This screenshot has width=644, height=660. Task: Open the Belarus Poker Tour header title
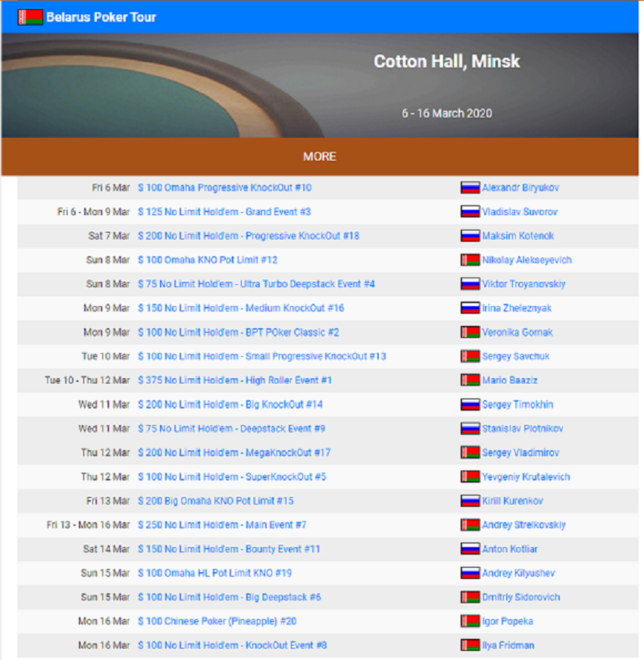pyautogui.click(x=101, y=17)
